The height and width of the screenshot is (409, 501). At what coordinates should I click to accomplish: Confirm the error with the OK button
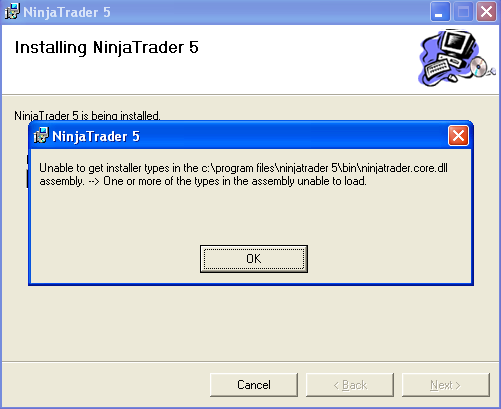point(254,259)
